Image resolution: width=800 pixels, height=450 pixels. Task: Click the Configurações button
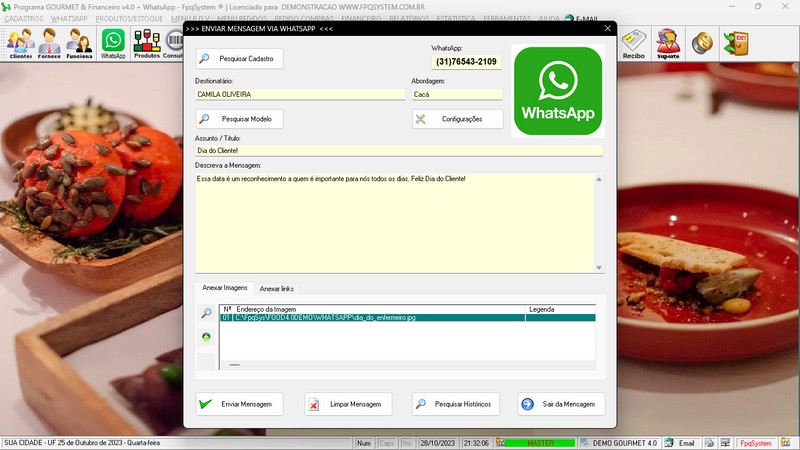tap(458, 119)
